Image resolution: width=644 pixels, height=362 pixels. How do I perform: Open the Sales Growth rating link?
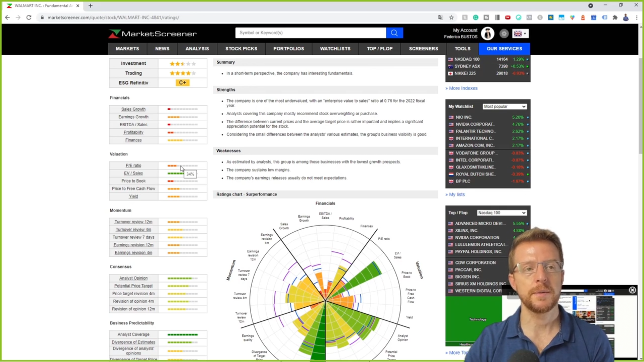click(133, 109)
